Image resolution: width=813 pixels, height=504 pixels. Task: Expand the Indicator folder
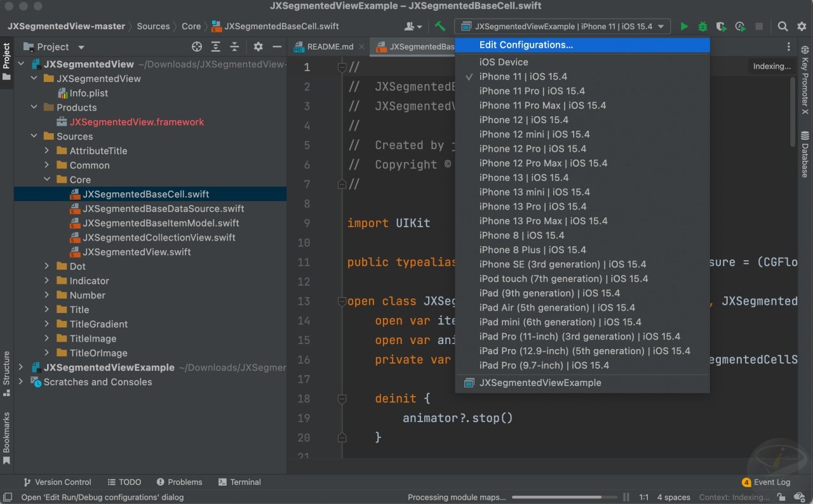click(x=47, y=281)
